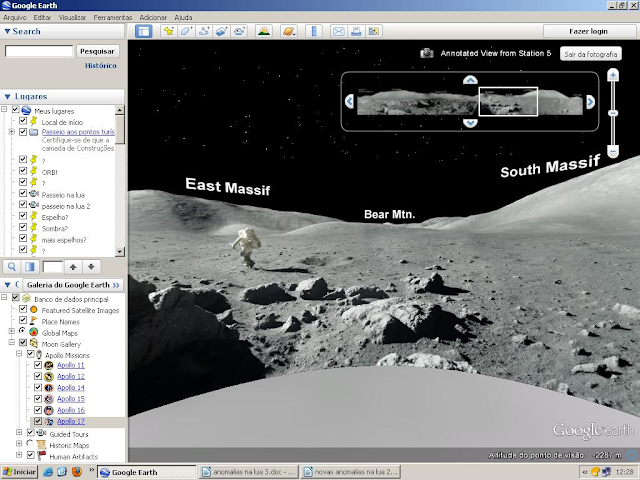View in Google Maps icon
The width and height of the screenshot is (640, 480).
373,31
